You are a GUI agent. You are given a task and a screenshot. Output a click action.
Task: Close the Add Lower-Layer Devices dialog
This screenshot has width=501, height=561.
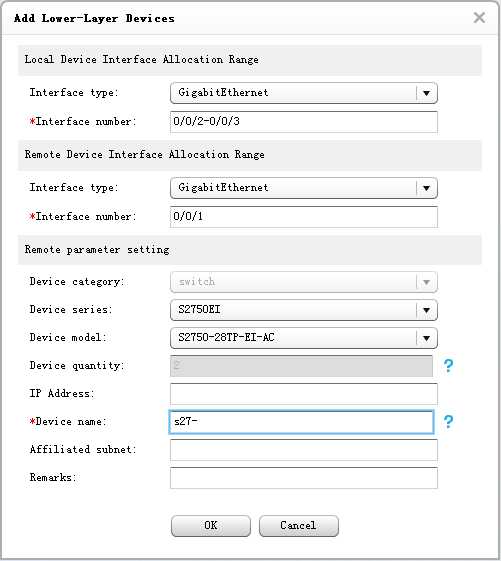479,18
